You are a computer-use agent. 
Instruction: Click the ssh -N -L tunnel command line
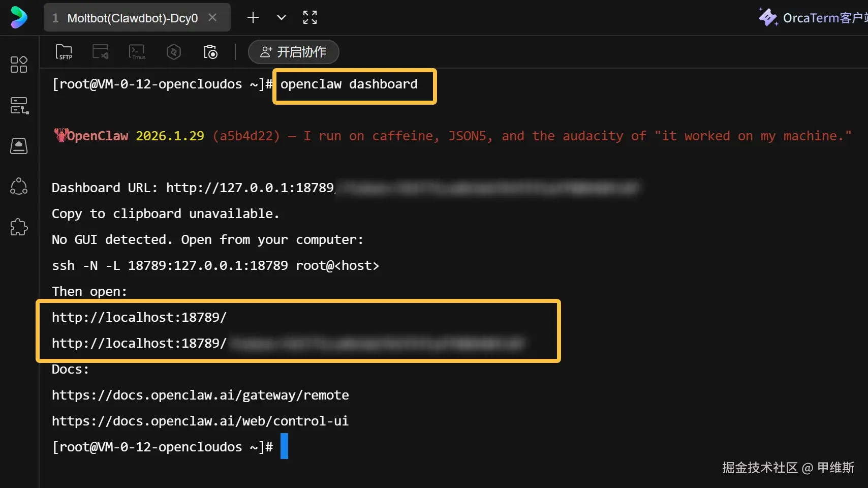[x=215, y=265]
